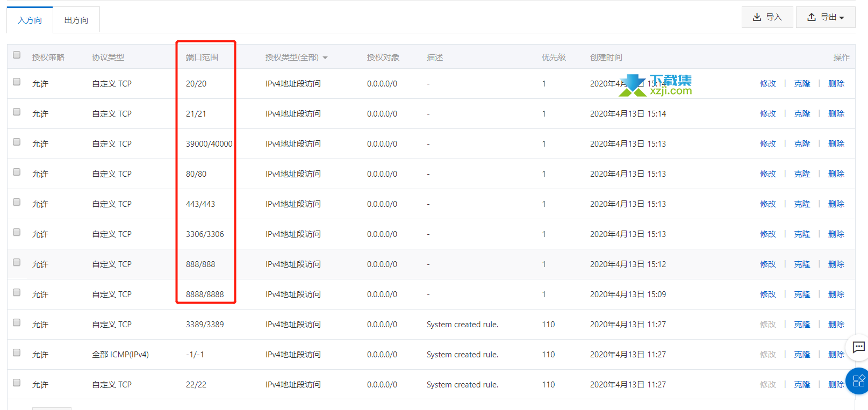Tick checkbox for port 8888/8888 rule
This screenshot has width=868, height=410.
(17, 292)
